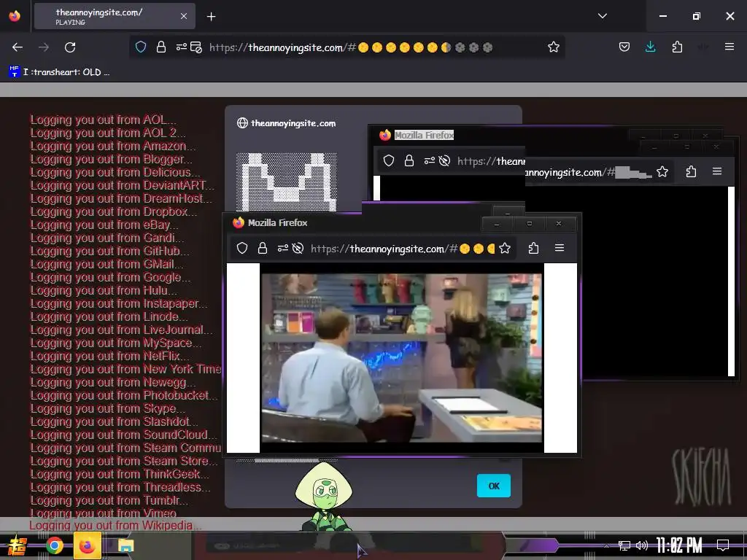Show site security padlock info in main window

click(161, 47)
